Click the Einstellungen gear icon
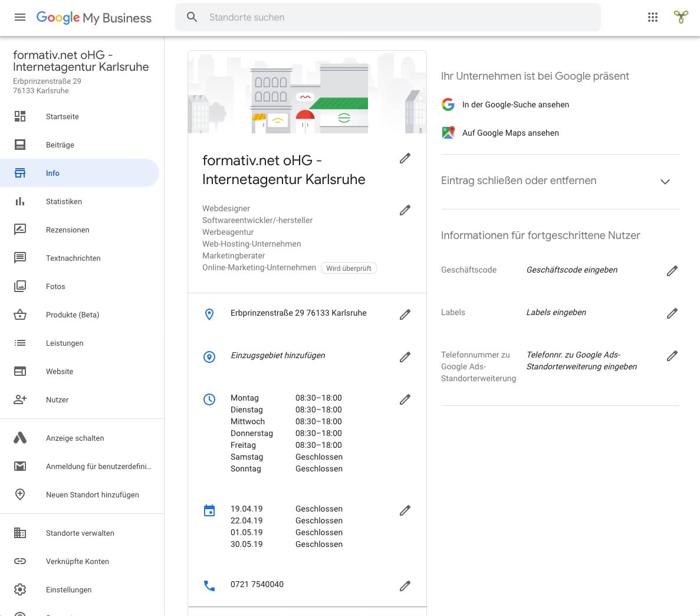700x616 pixels. pyautogui.click(x=20, y=589)
